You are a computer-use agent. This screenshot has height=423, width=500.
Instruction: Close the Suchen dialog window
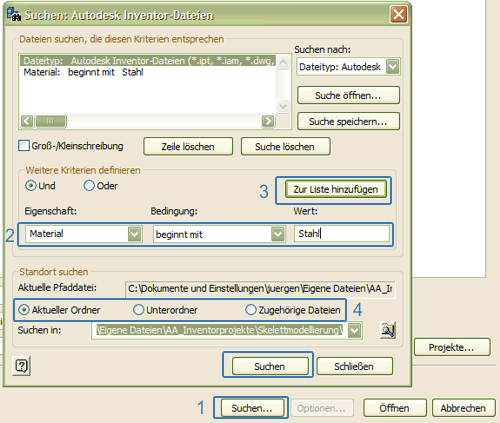click(399, 14)
